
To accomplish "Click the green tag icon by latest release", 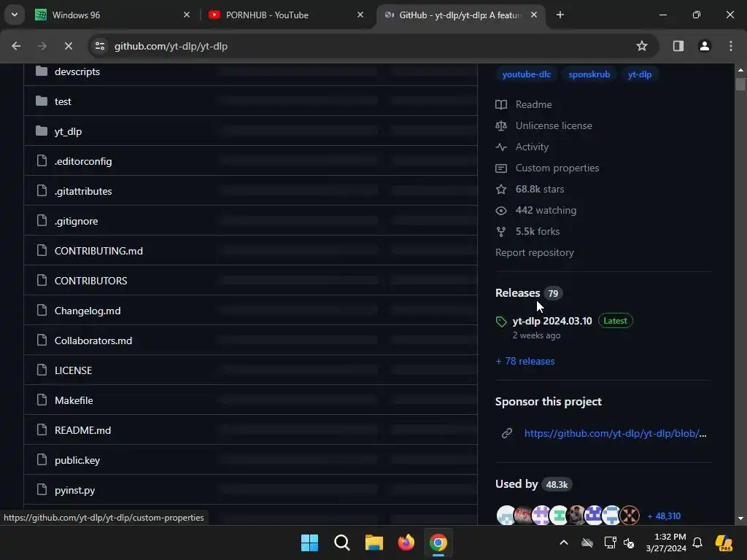I will pyautogui.click(x=501, y=322).
